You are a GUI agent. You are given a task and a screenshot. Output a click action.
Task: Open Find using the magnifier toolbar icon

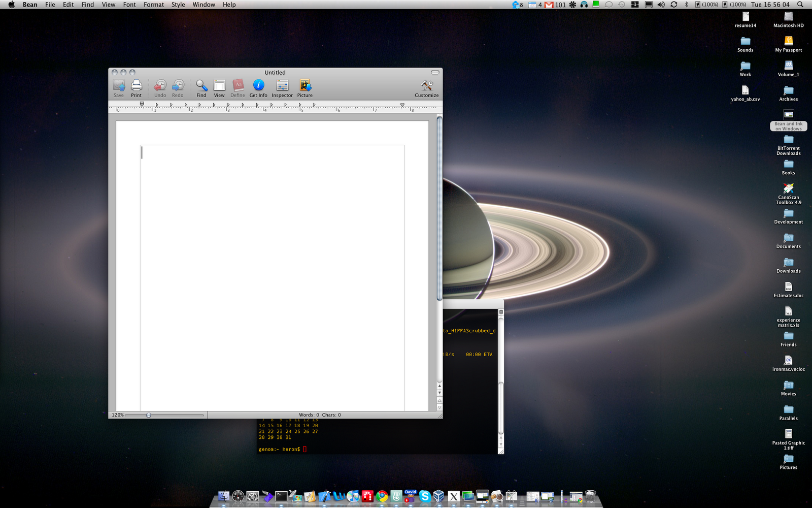pos(201,86)
